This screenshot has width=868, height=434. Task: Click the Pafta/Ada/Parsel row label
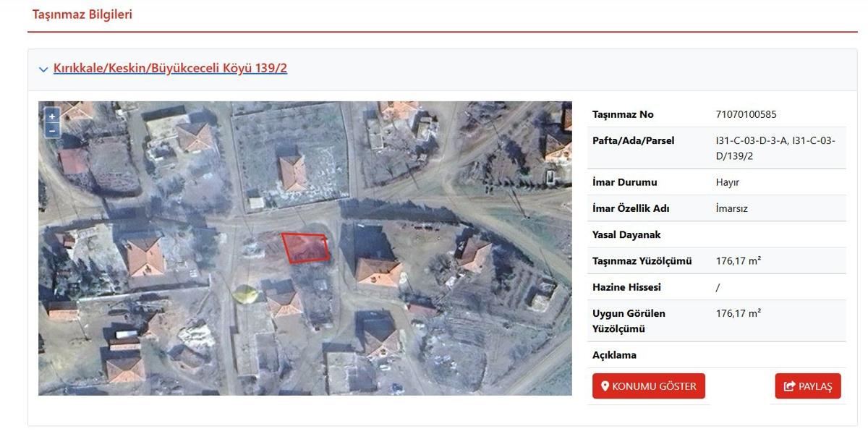pyautogui.click(x=633, y=140)
